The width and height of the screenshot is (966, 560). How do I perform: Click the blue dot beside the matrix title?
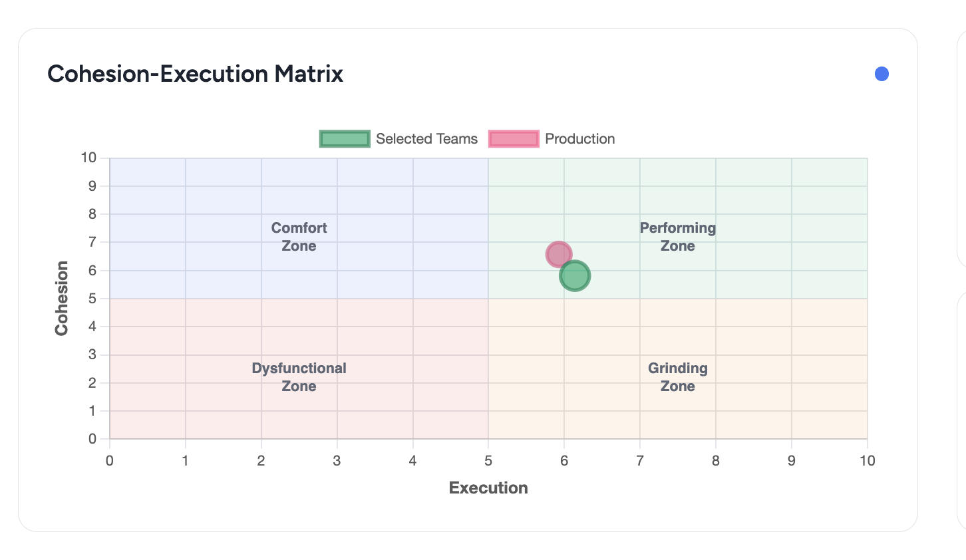(882, 74)
